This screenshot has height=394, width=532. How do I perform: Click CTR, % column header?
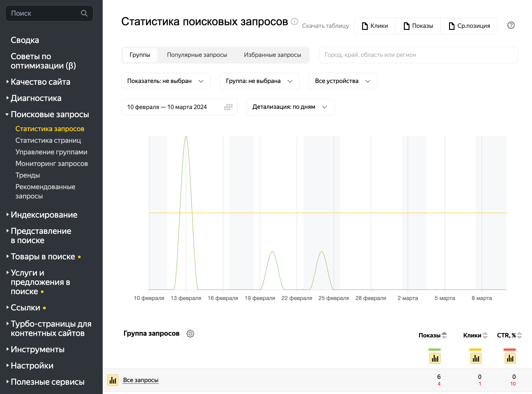pos(506,335)
